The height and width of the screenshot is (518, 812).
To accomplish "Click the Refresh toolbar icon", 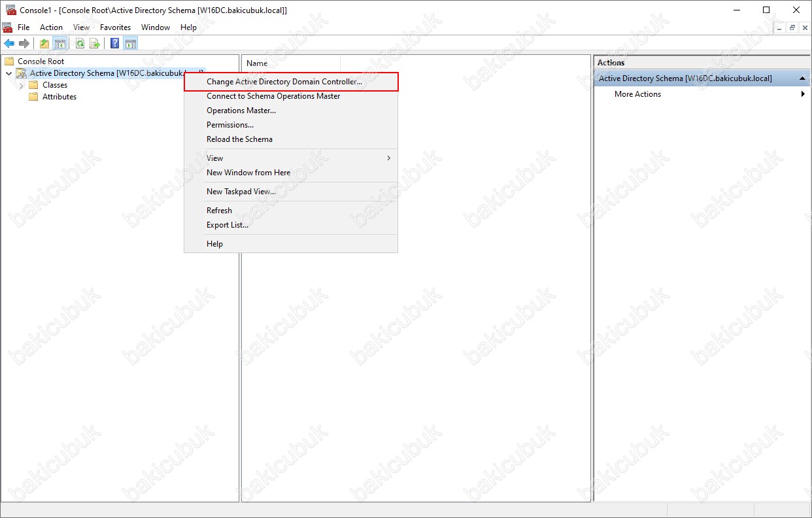I will tap(80, 44).
